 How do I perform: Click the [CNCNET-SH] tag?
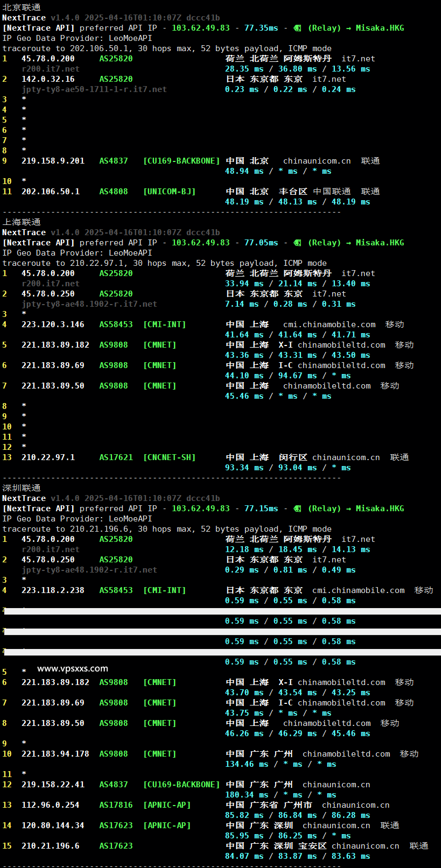(169, 457)
